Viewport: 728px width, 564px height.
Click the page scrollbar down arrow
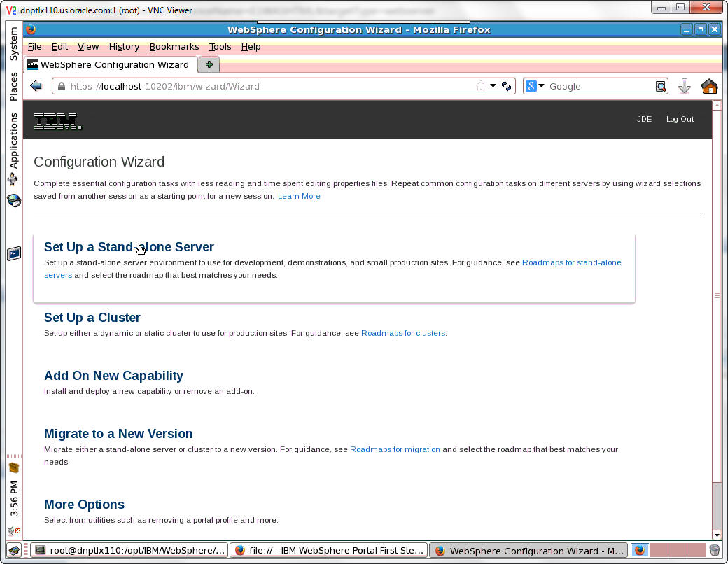coord(717,535)
